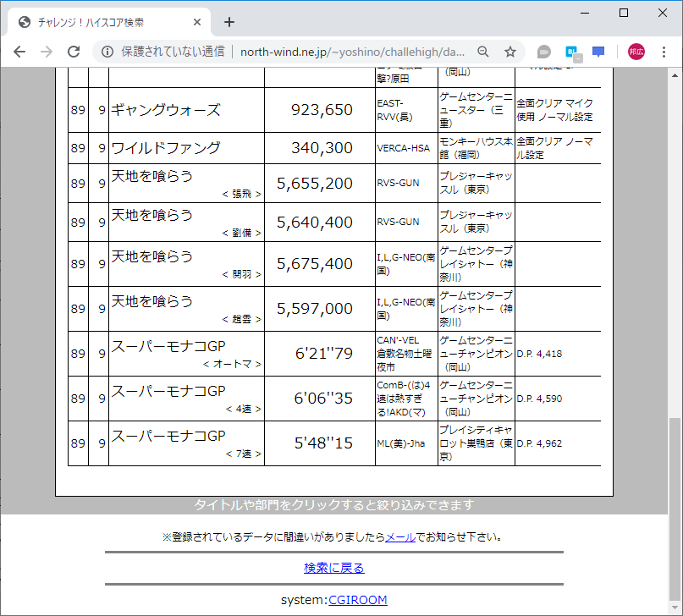Click the < 趙雲 > category

click(242, 319)
